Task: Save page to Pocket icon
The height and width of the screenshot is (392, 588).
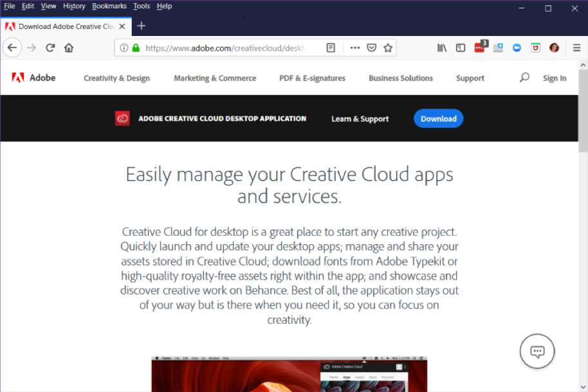Action: 372,48
